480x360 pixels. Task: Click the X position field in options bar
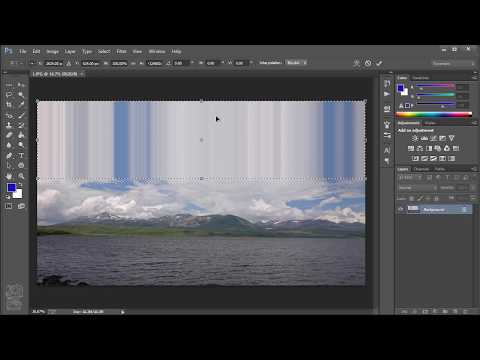coord(53,63)
